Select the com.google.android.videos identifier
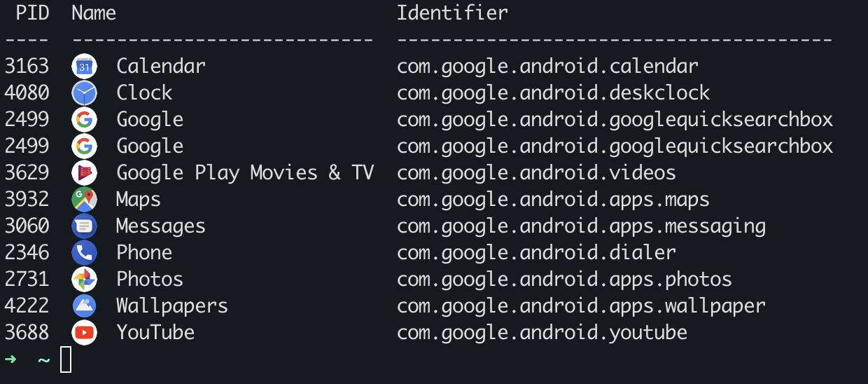 pyautogui.click(x=536, y=173)
